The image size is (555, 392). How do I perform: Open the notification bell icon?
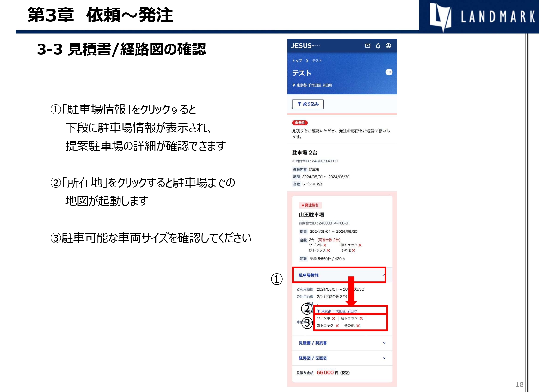click(378, 46)
